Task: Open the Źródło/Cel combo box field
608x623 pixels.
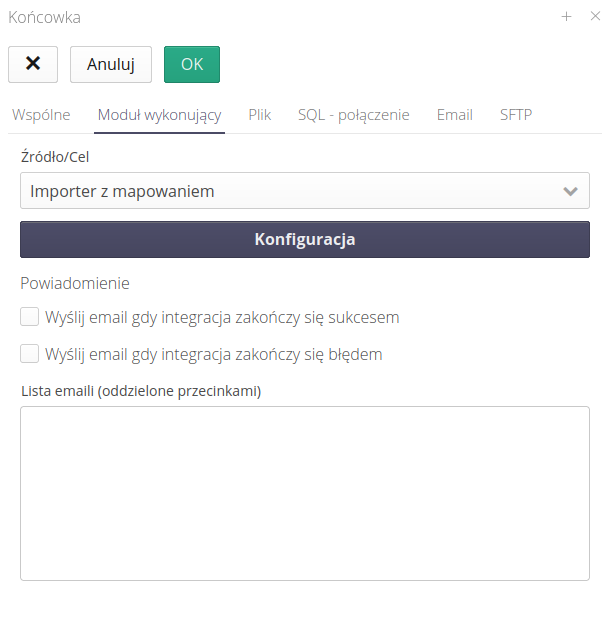Action: coord(290,191)
